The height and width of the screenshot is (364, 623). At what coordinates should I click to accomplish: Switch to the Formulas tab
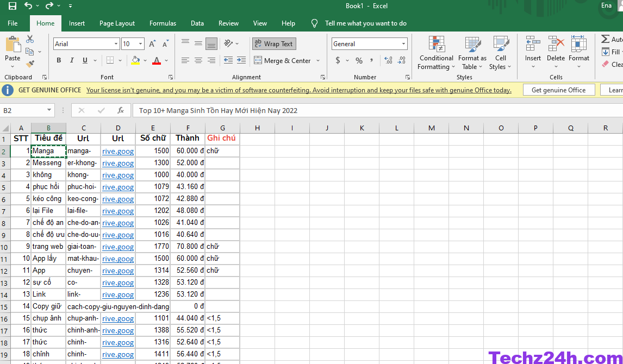click(163, 23)
